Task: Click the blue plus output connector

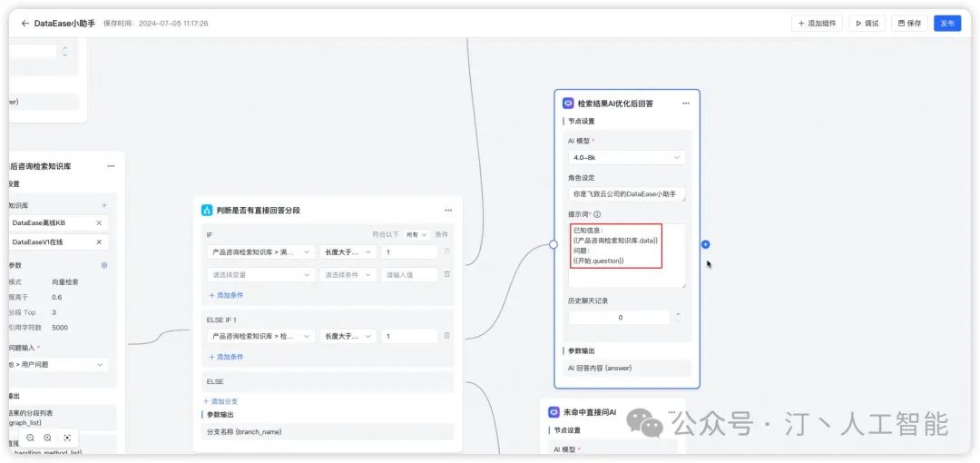Action: 706,244
